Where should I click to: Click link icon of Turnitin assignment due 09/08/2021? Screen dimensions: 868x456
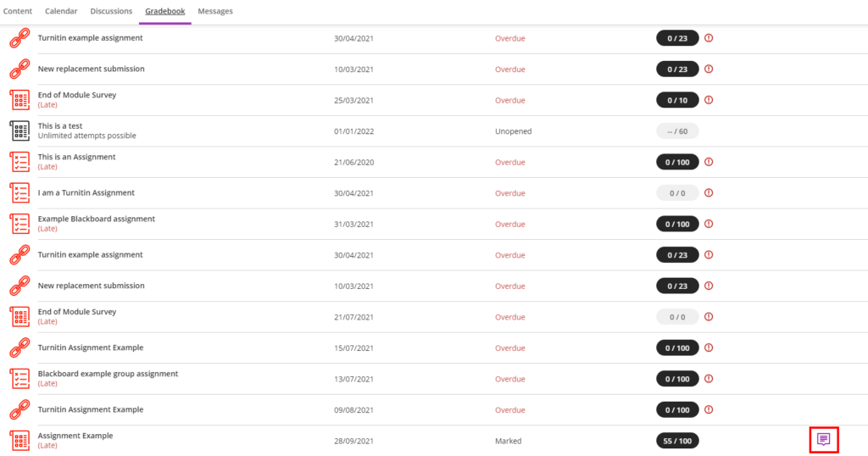click(x=19, y=410)
